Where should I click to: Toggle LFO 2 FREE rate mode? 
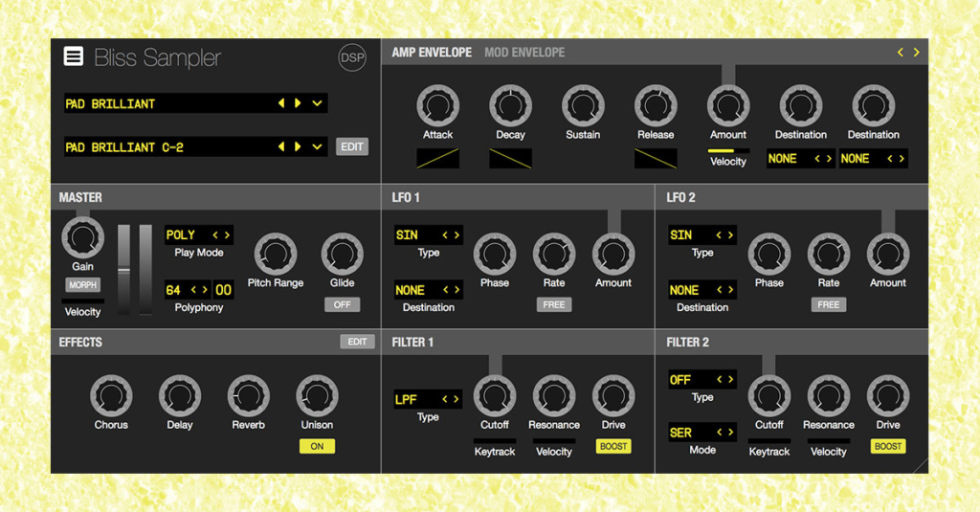click(828, 304)
